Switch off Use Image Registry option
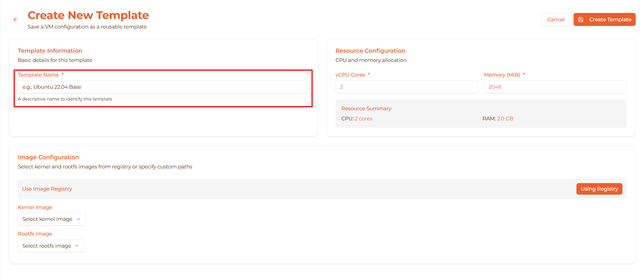644x277 pixels. (599, 189)
